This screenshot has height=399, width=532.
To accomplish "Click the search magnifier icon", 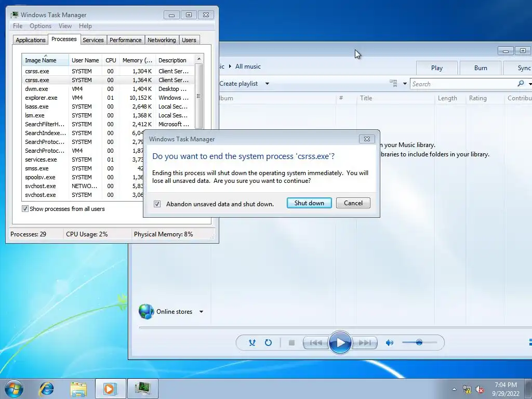I will [x=521, y=84].
